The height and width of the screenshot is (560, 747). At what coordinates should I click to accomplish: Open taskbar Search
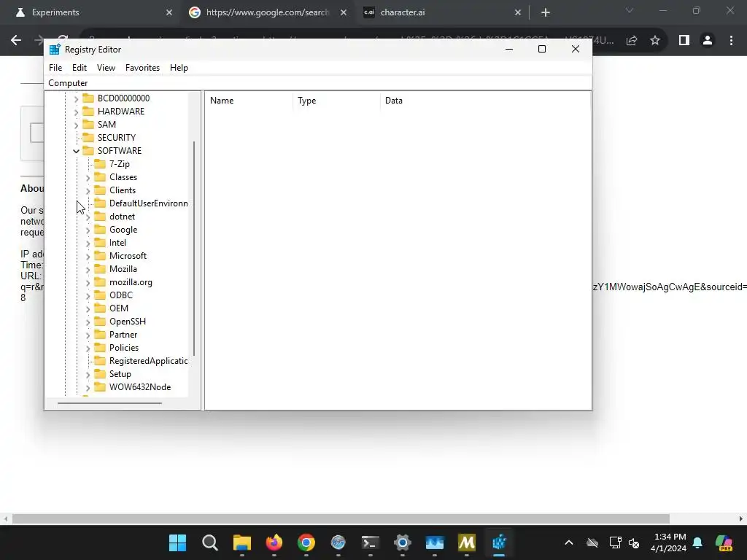(209, 542)
